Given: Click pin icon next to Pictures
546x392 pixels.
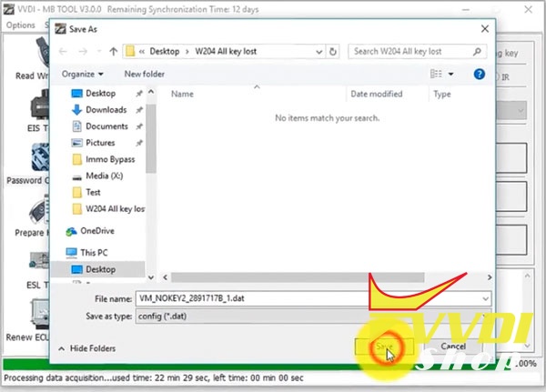Looking at the screenshot, I should pos(139,143).
